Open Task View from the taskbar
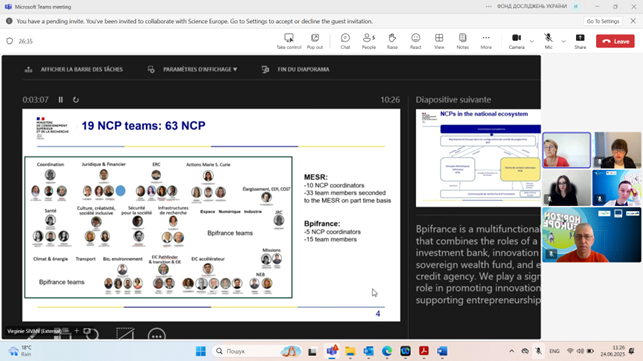The image size is (643, 361). 312,351
